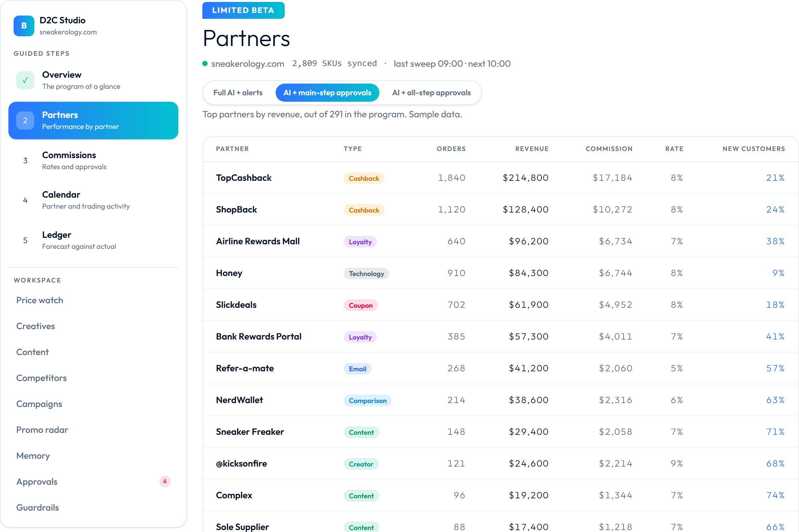Open the Memory workspace page
The height and width of the screenshot is (532, 799).
pos(93,456)
